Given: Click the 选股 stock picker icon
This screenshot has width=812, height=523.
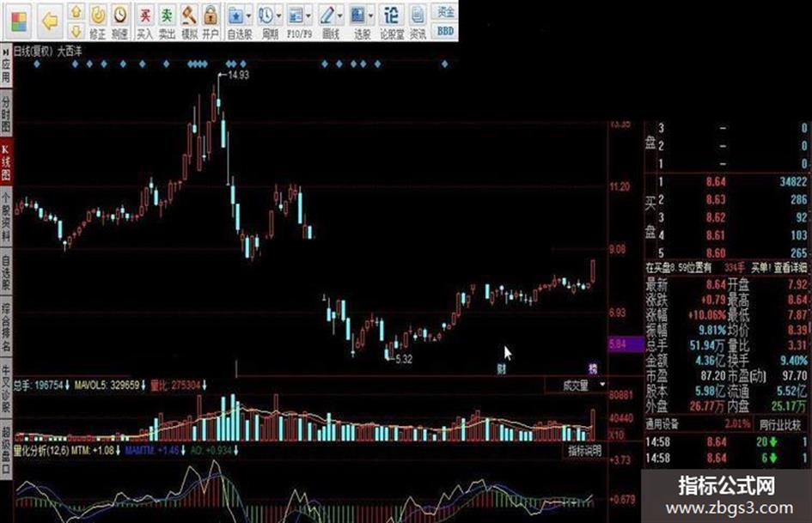Looking at the screenshot, I should tap(357, 15).
